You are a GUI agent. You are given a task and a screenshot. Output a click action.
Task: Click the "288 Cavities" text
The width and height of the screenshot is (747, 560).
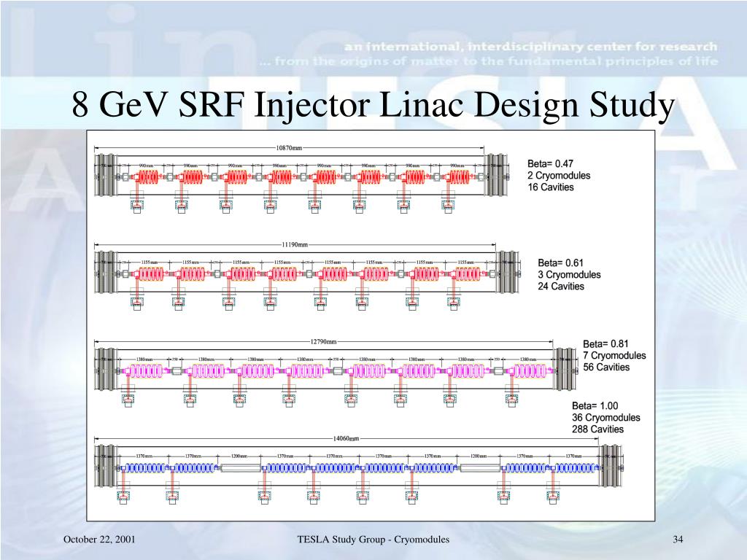pyautogui.click(x=598, y=429)
